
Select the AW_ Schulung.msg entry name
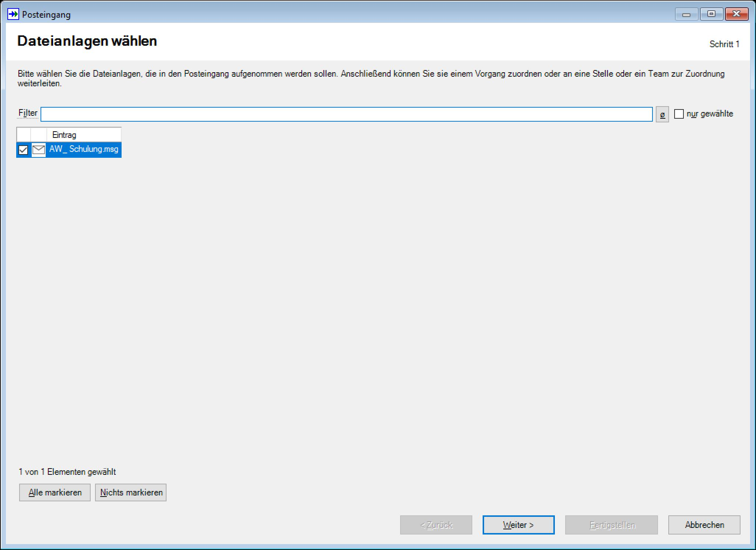pos(84,149)
